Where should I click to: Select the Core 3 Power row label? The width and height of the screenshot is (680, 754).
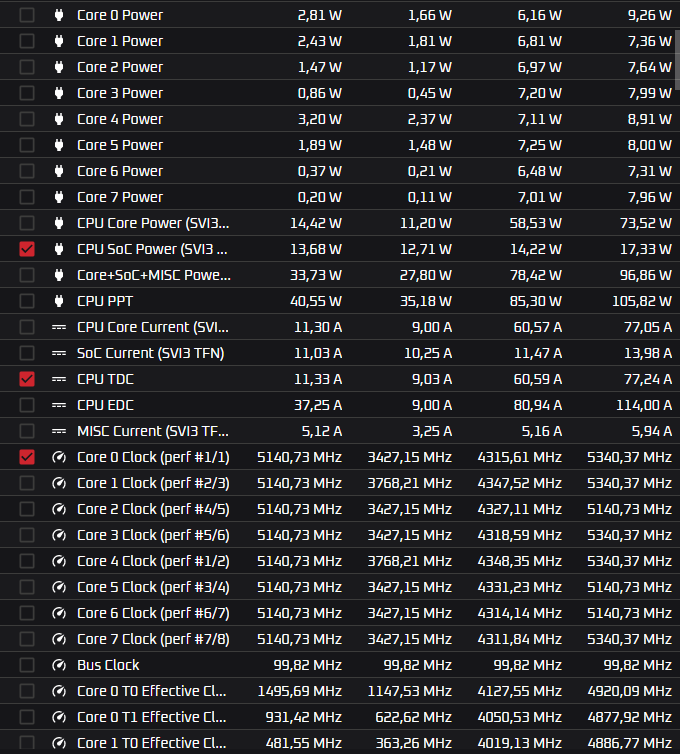pos(120,93)
